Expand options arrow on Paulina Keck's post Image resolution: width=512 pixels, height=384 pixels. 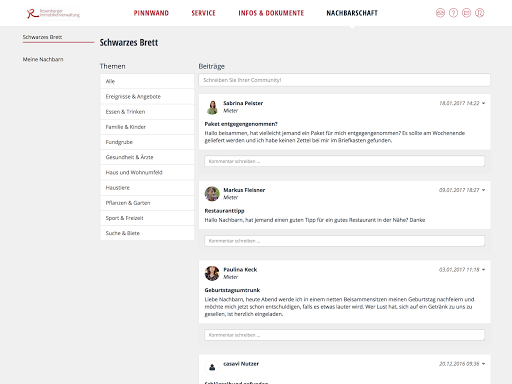[484, 270]
